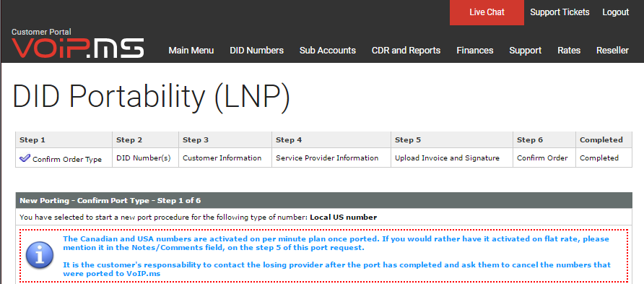
Task: Open the Rates menu
Action: [569, 51]
